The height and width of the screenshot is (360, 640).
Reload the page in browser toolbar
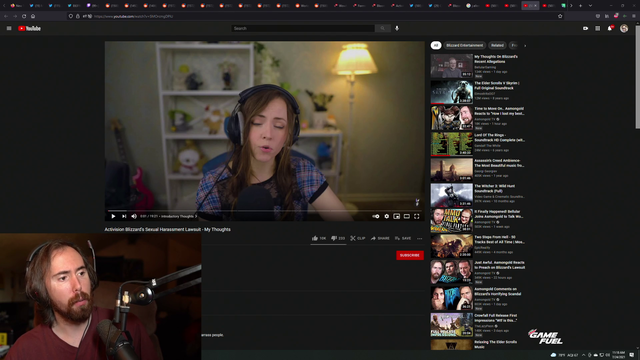(x=24, y=16)
